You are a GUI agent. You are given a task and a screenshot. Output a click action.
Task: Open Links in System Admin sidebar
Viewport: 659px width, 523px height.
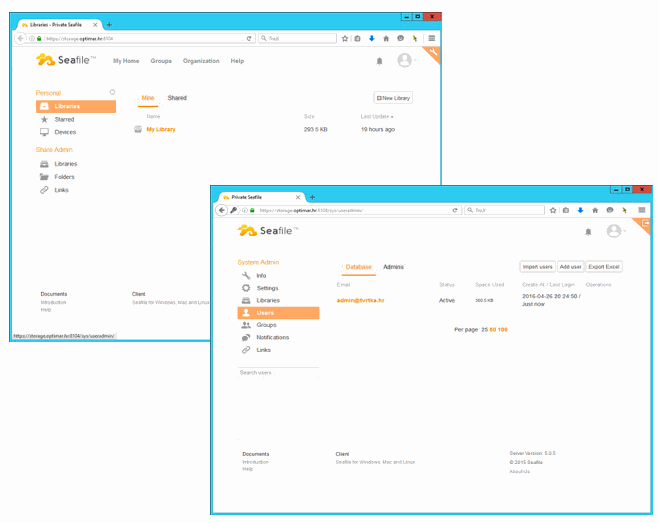coord(263,350)
